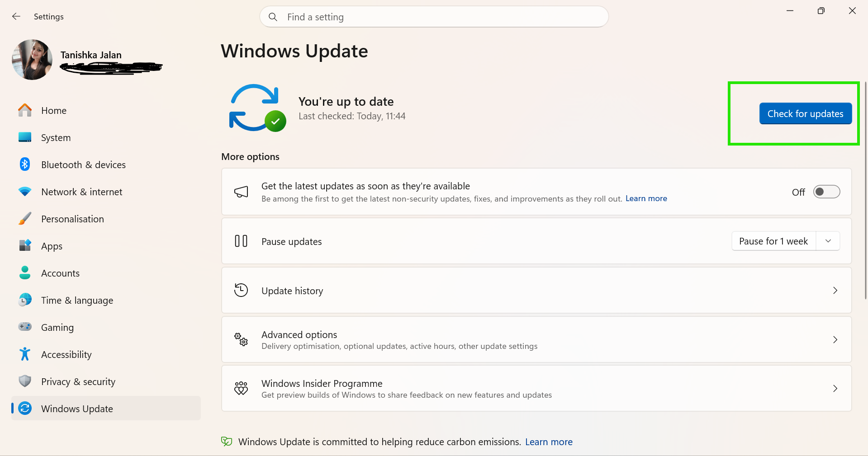Click the clock history icon
Image resolution: width=868 pixels, height=456 pixels.
click(241, 290)
